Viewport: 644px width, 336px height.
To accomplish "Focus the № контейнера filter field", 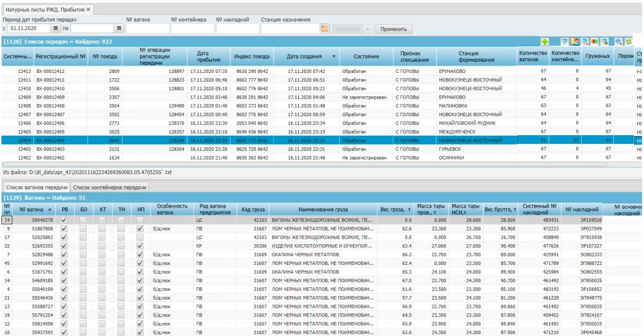I will 193,29.
